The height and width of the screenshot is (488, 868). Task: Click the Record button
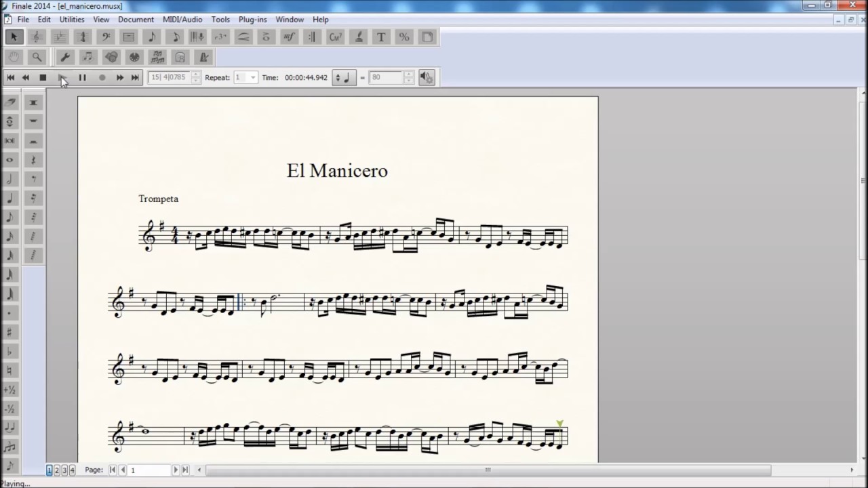point(102,77)
